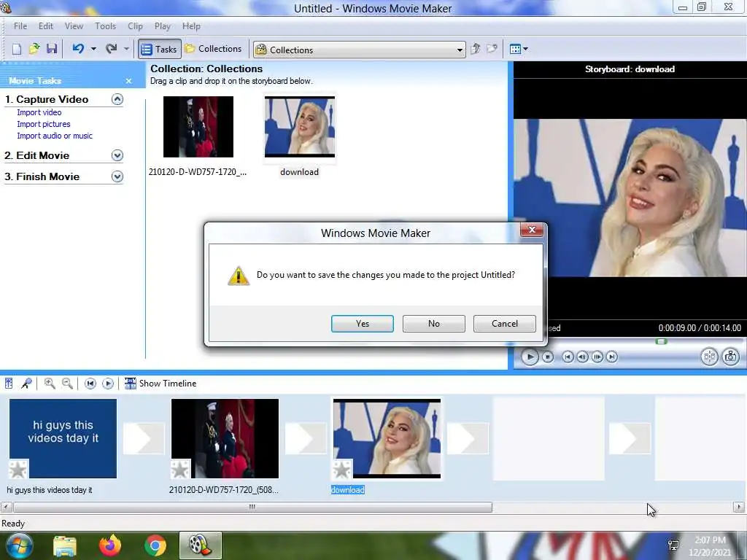Open the File menu

pyautogui.click(x=20, y=26)
